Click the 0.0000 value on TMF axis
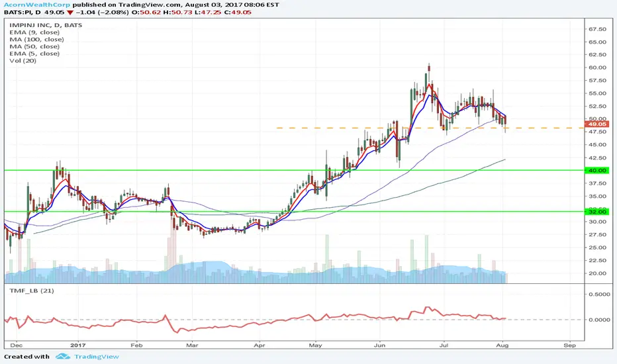The image size is (617, 364). [599, 320]
